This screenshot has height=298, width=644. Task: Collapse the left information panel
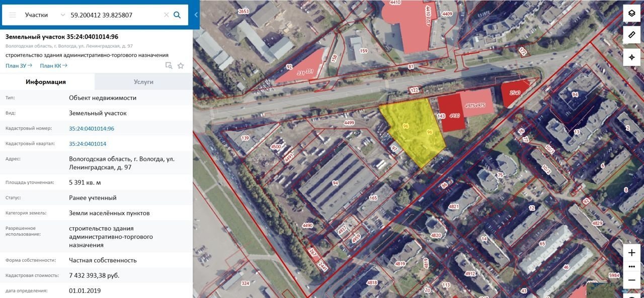click(196, 15)
